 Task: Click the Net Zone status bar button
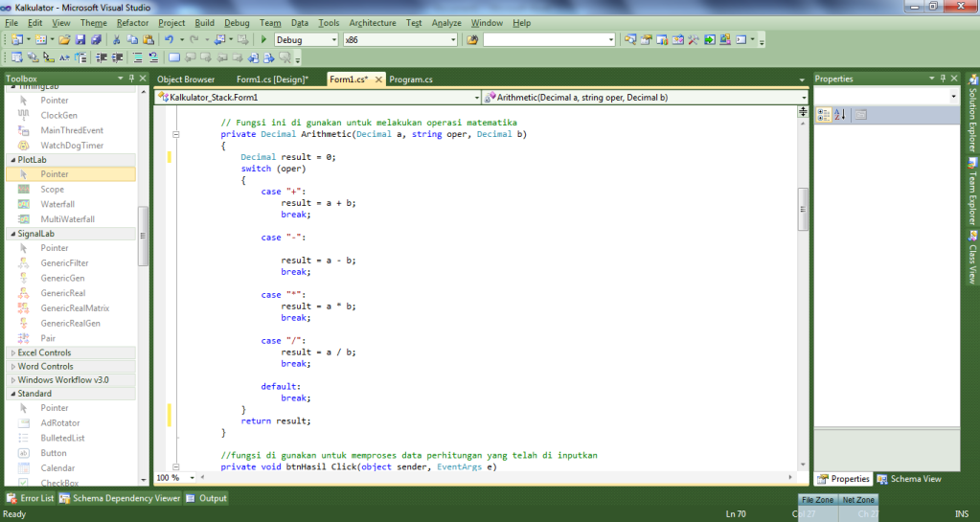point(858,500)
